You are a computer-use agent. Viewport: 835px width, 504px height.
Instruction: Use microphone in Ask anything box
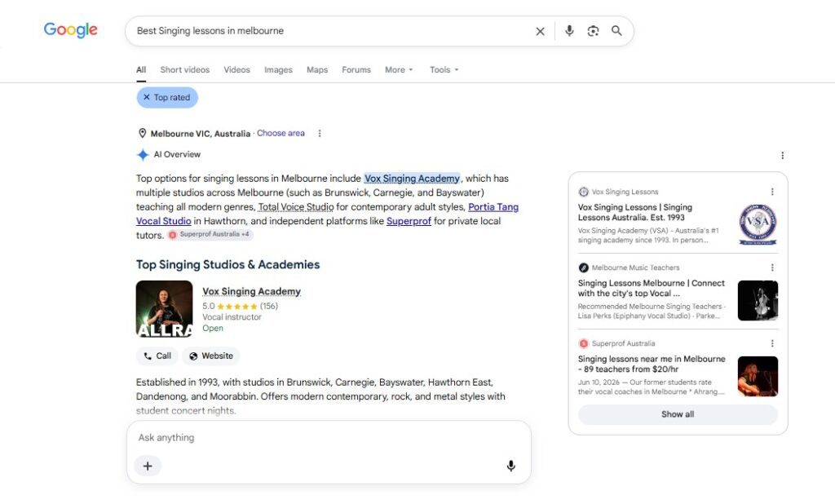(x=510, y=466)
